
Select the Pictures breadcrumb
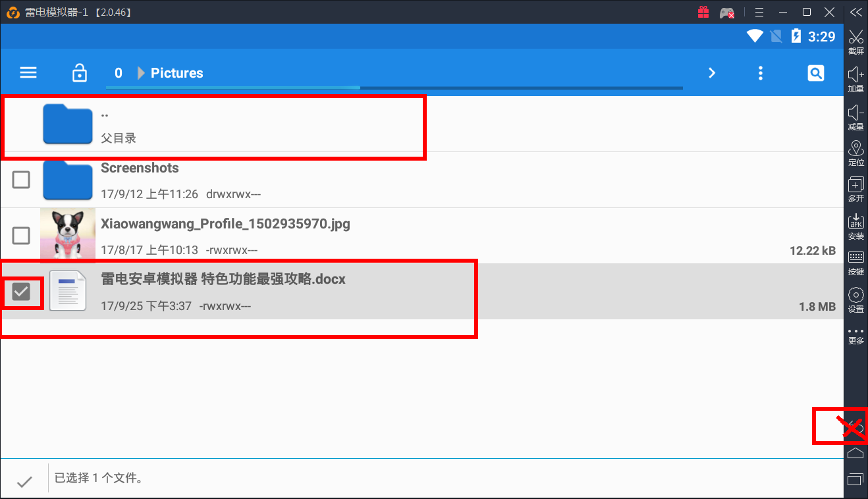tap(177, 73)
